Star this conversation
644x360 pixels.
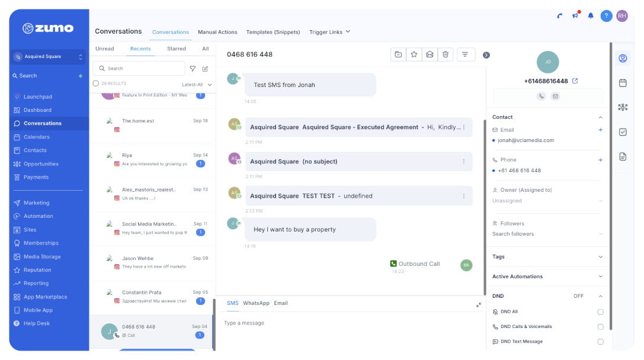pyautogui.click(x=414, y=54)
